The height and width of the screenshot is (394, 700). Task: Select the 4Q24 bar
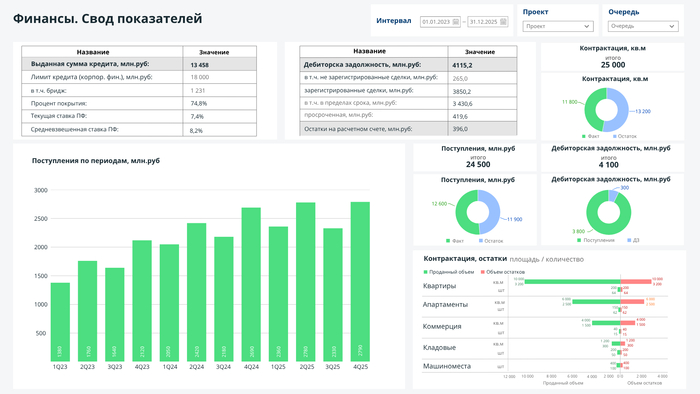(x=251, y=284)
